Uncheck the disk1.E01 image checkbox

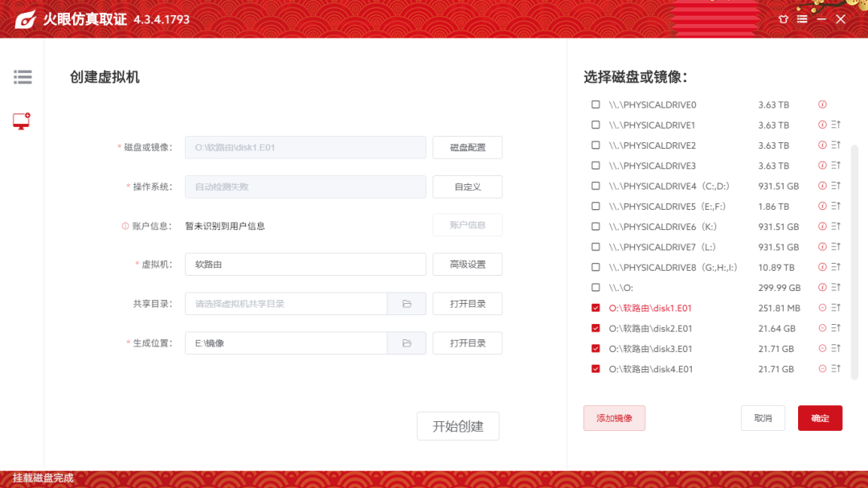coord(596,308)
